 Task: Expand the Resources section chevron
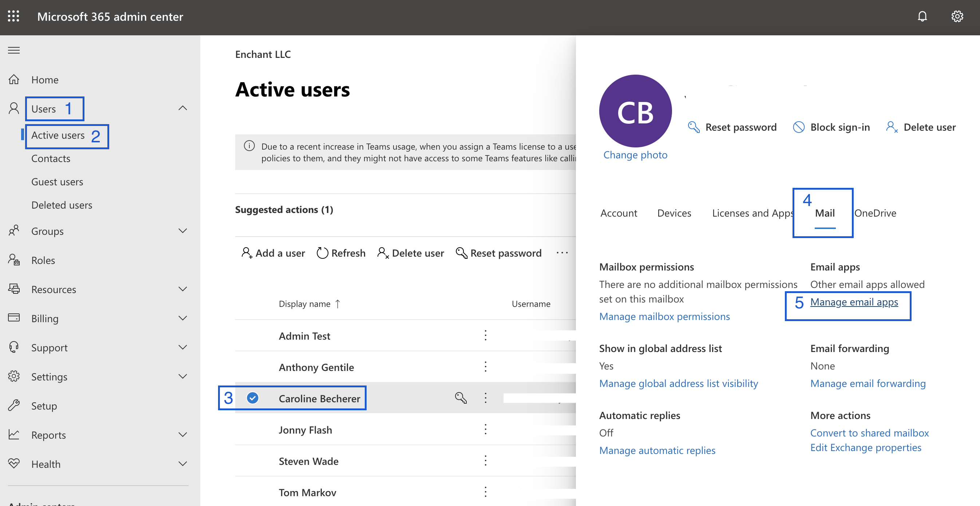pyautogui.click(x=183, y=289)
